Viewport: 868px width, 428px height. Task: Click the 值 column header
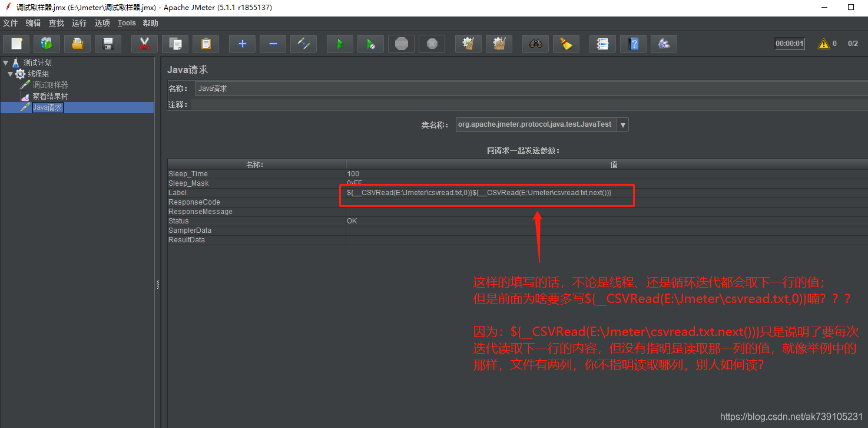tap(607, 164)
